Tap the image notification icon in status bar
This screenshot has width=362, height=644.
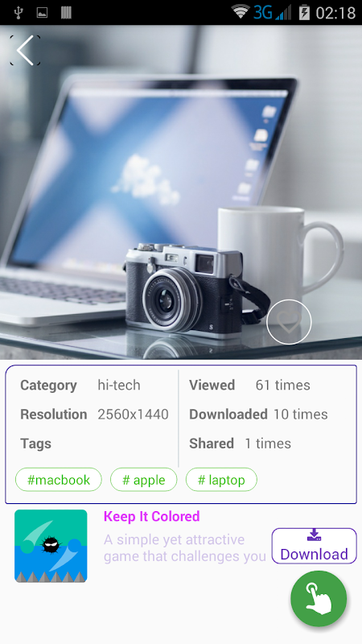pyautogui.click(x=42, y=13)
